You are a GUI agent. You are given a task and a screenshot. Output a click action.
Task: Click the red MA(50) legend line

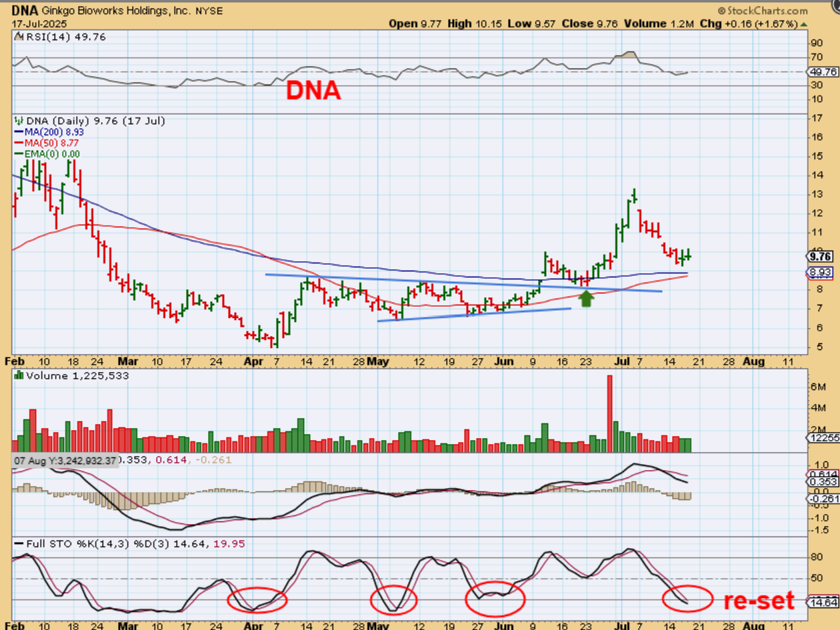tap(19, 143)
